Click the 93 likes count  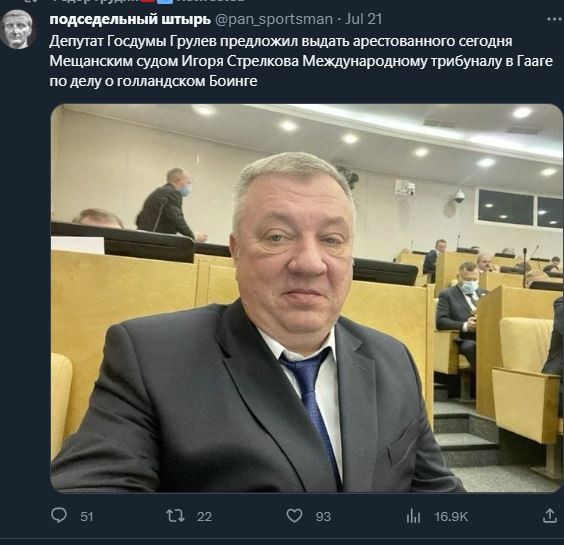pyautogui.click(x=323, y=517)
